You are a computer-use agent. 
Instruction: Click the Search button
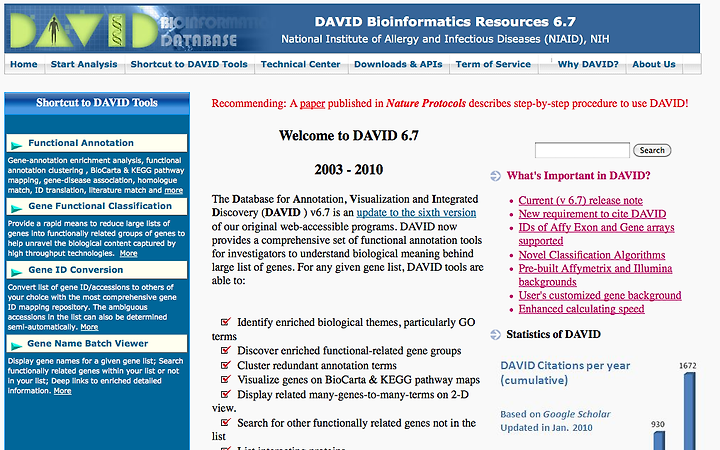[652, 150]
